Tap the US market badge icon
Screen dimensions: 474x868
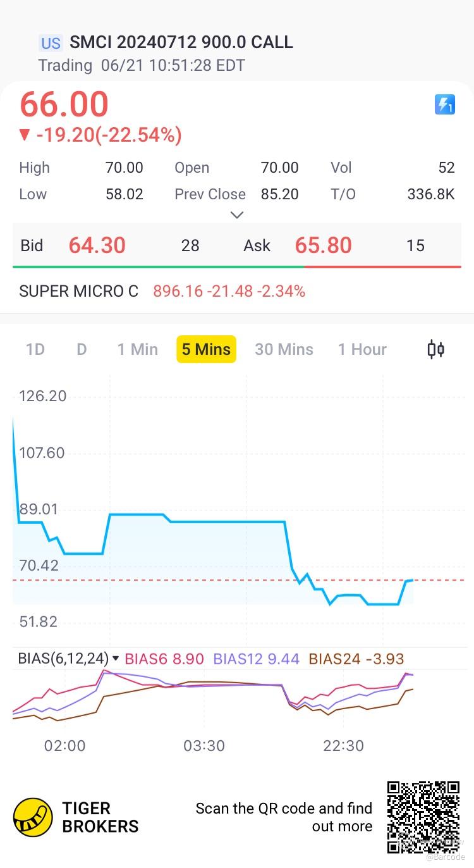pyautogui.click(x=51, y=43)
